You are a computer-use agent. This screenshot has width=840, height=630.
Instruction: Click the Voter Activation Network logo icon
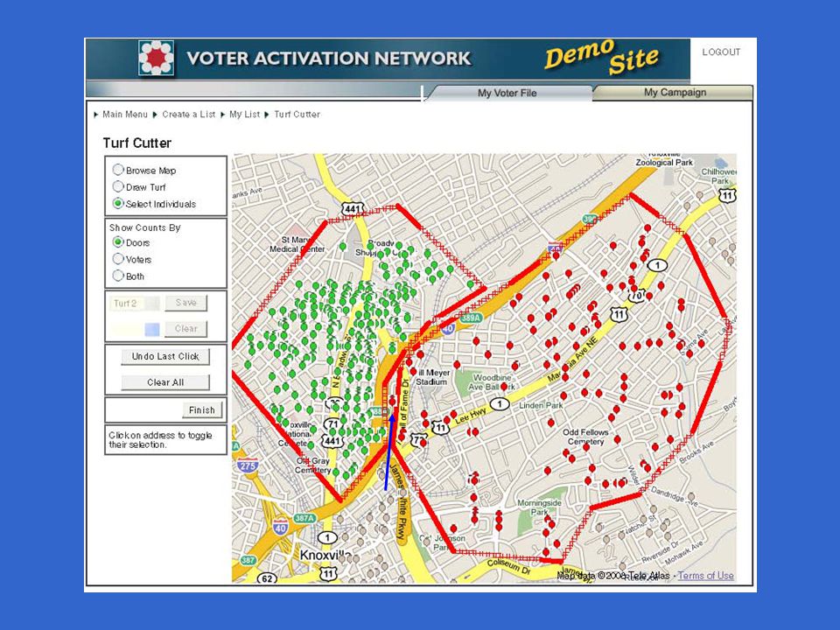click(x=156, y=58)
